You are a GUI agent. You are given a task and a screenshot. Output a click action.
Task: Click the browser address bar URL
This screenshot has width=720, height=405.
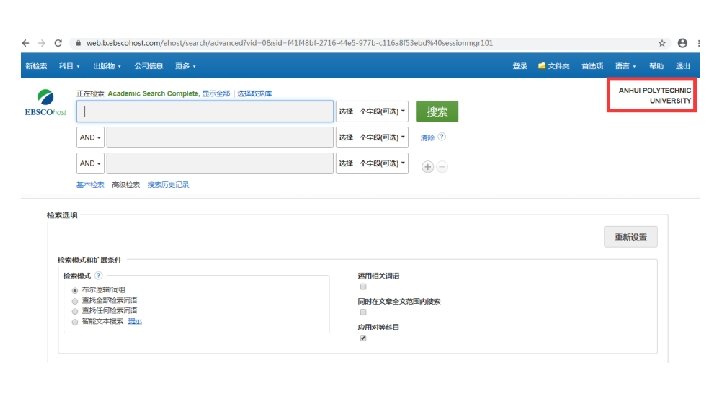coord(289,43)
